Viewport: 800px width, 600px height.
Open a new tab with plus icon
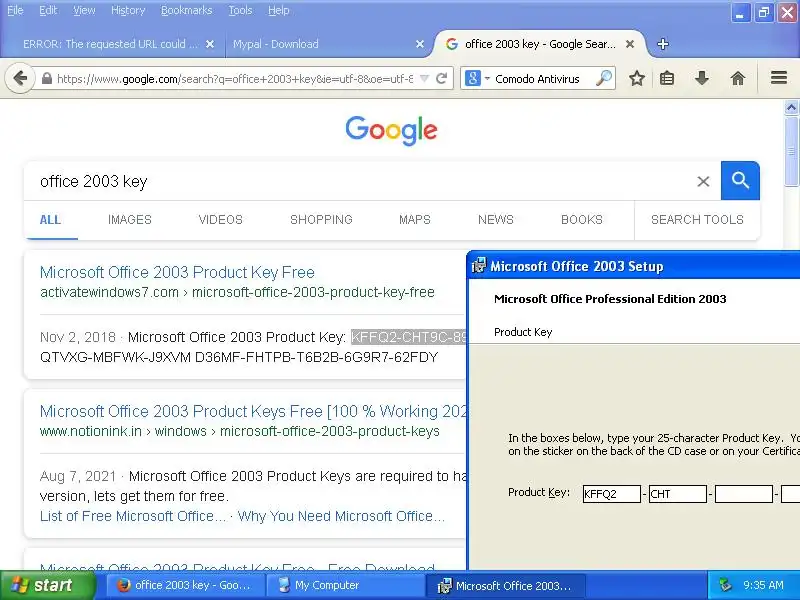[x=663, y=44]
